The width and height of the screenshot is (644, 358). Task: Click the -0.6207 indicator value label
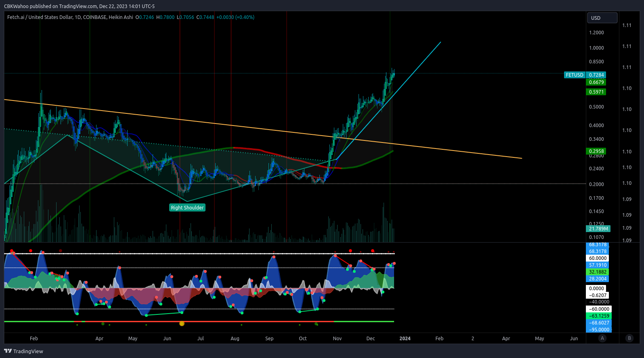598,295
